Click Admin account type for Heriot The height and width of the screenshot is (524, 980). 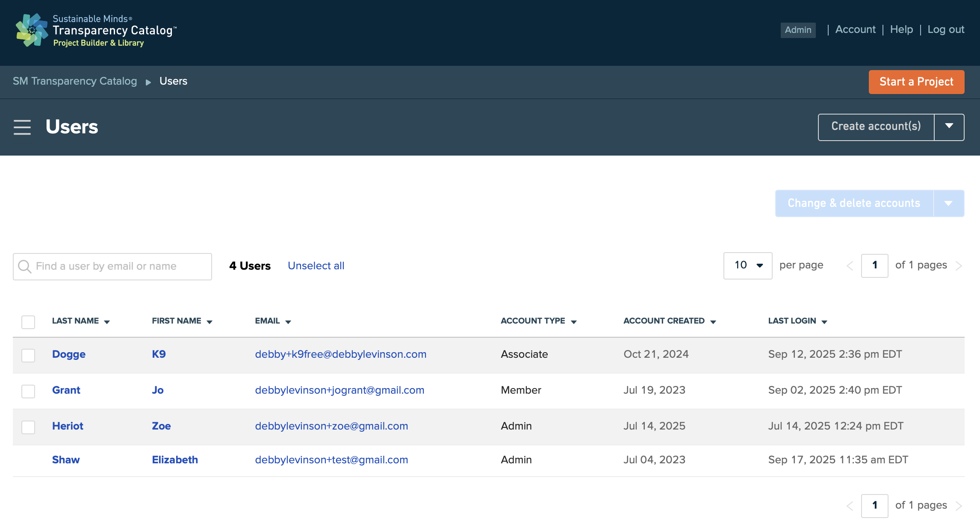[x=516, y=426]
